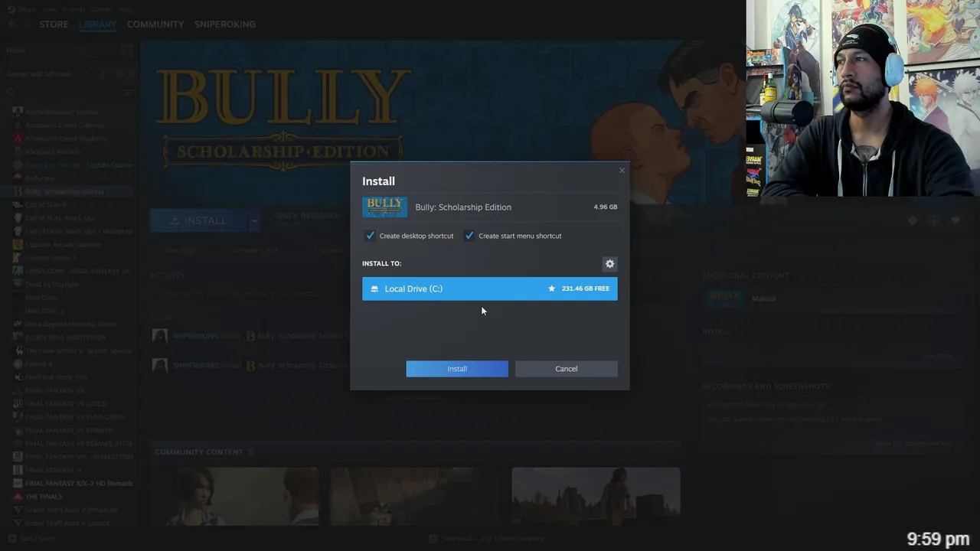Tick off the Create desktop shortcut checkbox
Image resolution: width=980 pixels, height=551 pixels.
[371, 236]
